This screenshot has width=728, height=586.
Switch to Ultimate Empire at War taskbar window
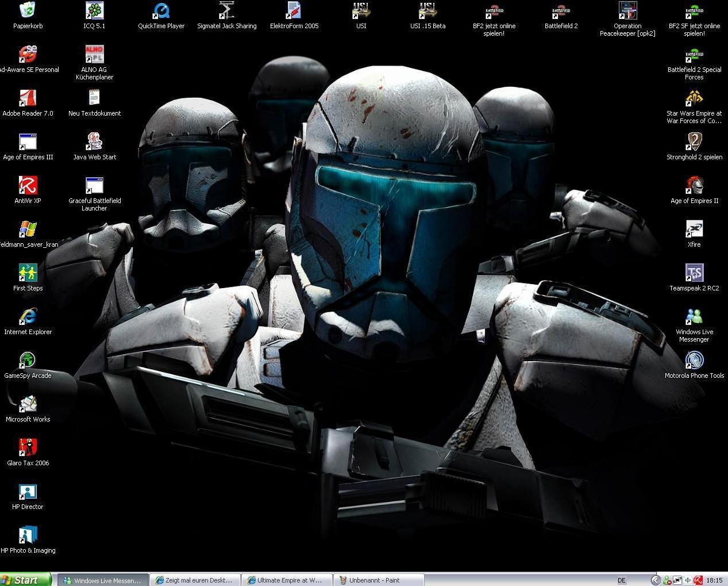(287, 580)
